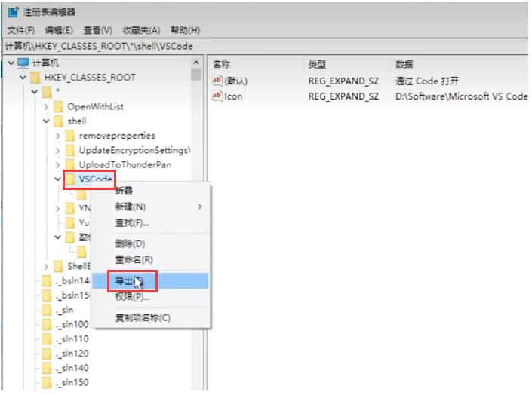Collapse the shell key node
The width and height of the screenshot is (532, 395).
click(x=47, y=121)
